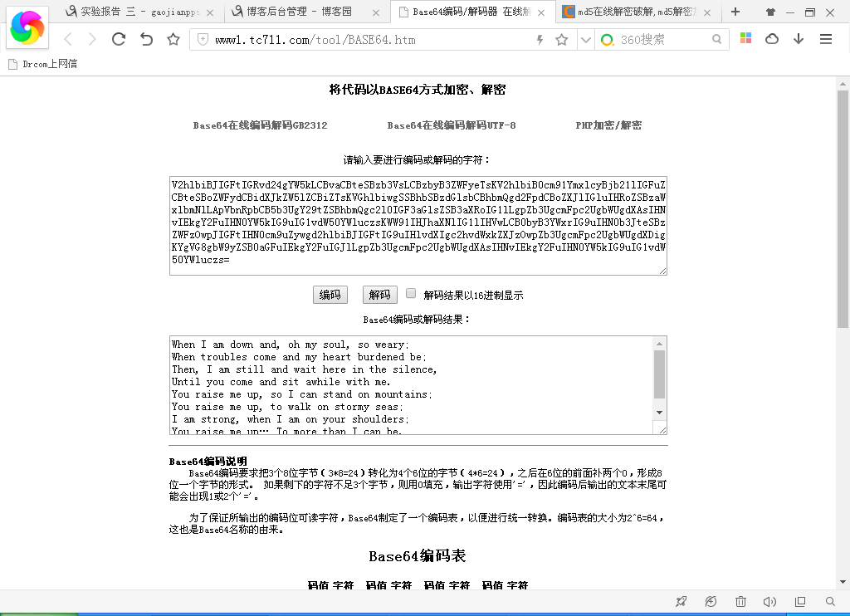
Task: Close the 博客后台管理 tab
Action: tap(376, 12)
